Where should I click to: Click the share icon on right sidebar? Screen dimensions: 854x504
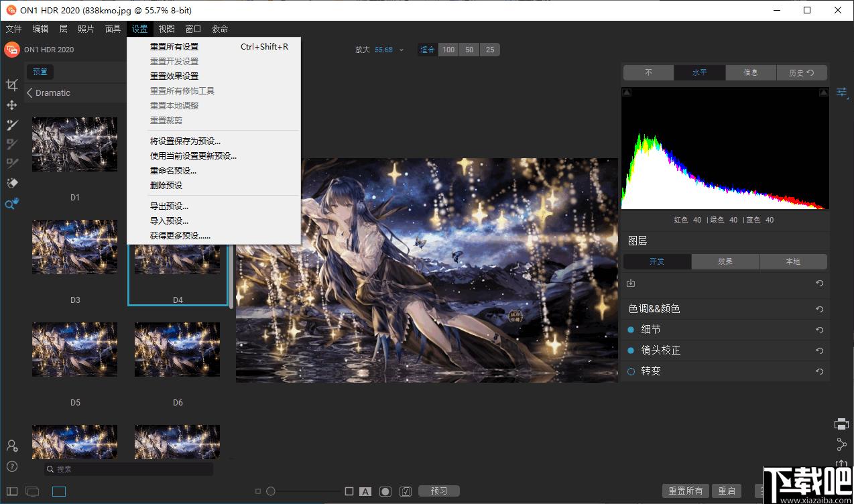(841, 444)
